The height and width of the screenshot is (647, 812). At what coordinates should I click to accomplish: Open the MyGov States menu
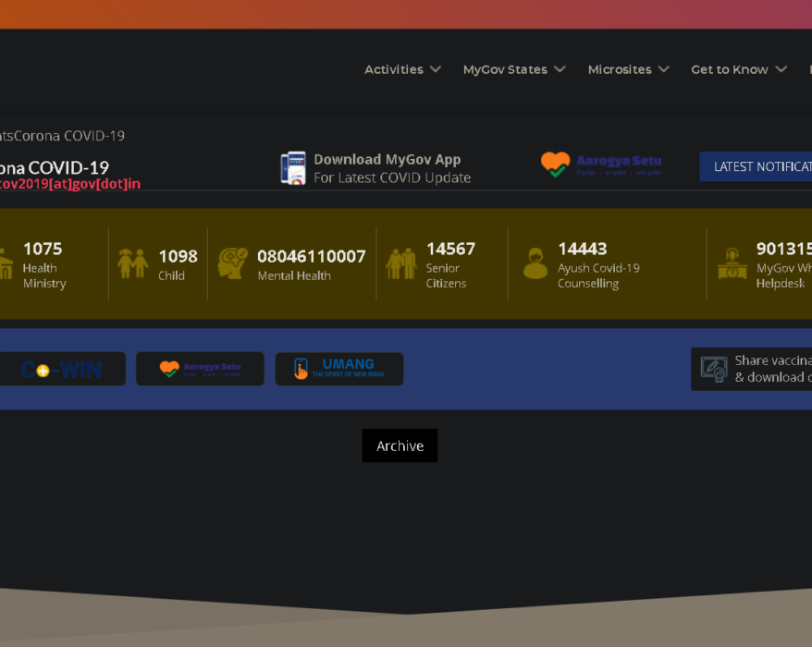(x=505, y=69)
